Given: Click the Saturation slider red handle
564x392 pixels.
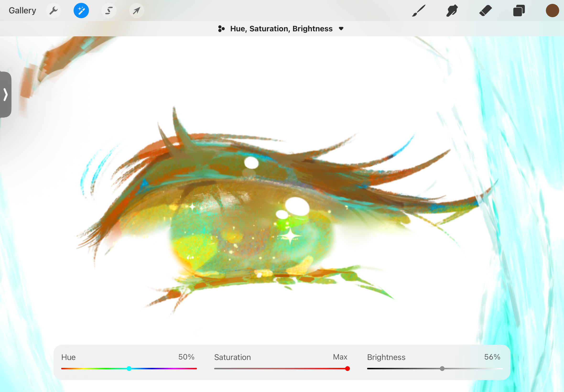Looking at the screenshot, I should [347, 368].
